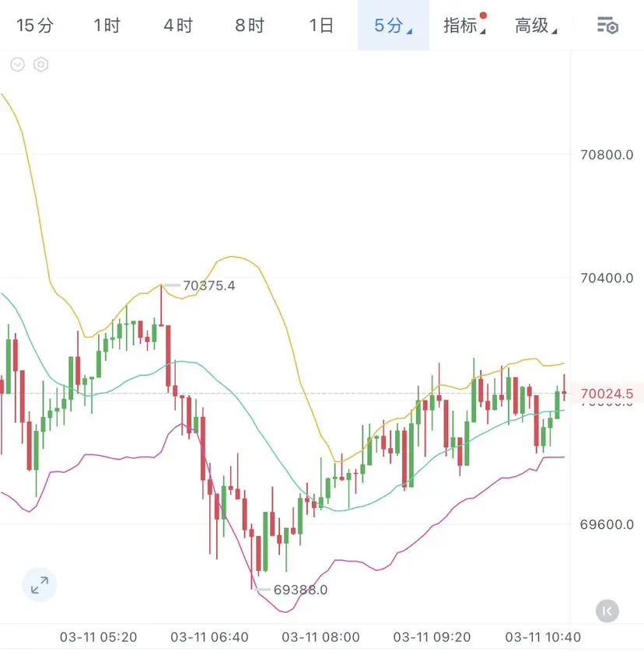The image size is (644, 651).
Task: Click the 03-11 05:20 time label
Action: pos(99,637)
